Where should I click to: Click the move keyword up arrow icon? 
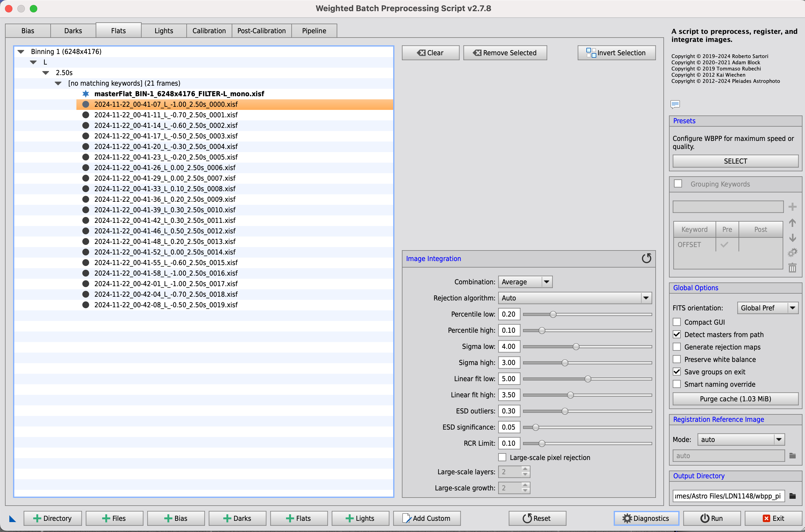pyautogui.click(x=792, y=223)
